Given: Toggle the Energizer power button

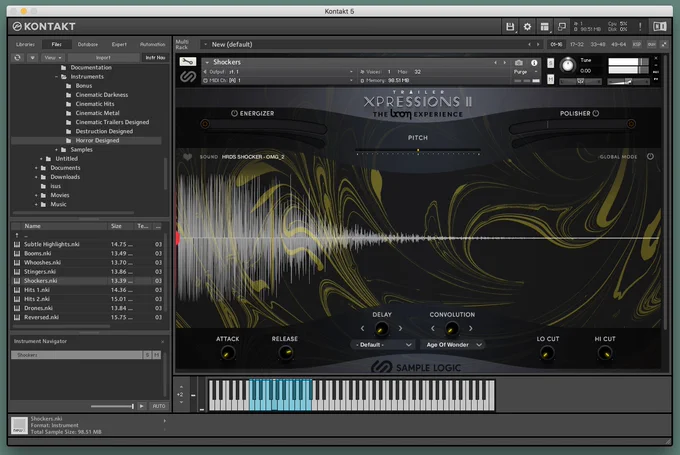Looking at the screenshot, I should tap(234, 113).
